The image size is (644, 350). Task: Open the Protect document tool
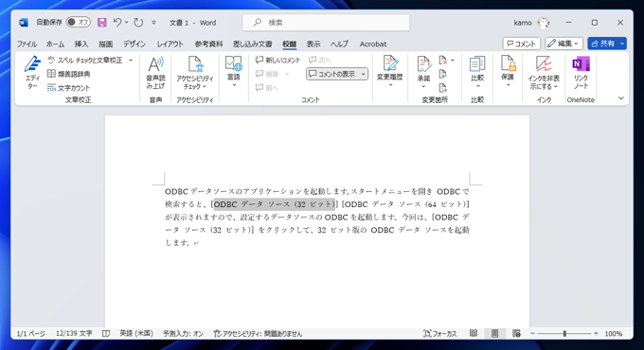click(508, 72)
